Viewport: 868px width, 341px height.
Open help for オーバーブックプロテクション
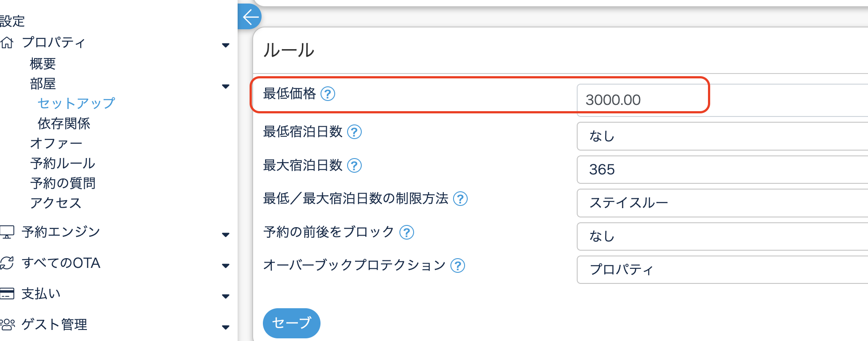point(457,266)
